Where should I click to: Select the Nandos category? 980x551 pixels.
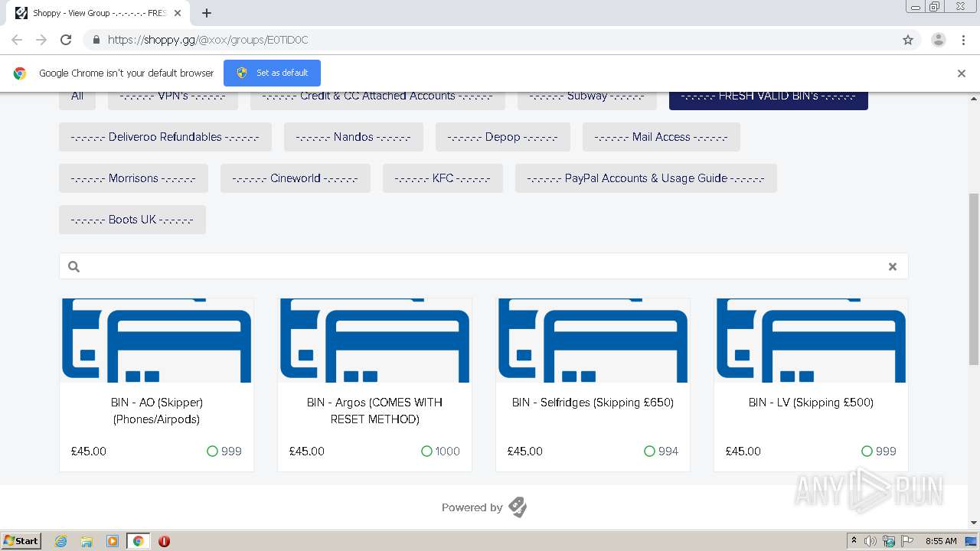click(x=354, y=137)
